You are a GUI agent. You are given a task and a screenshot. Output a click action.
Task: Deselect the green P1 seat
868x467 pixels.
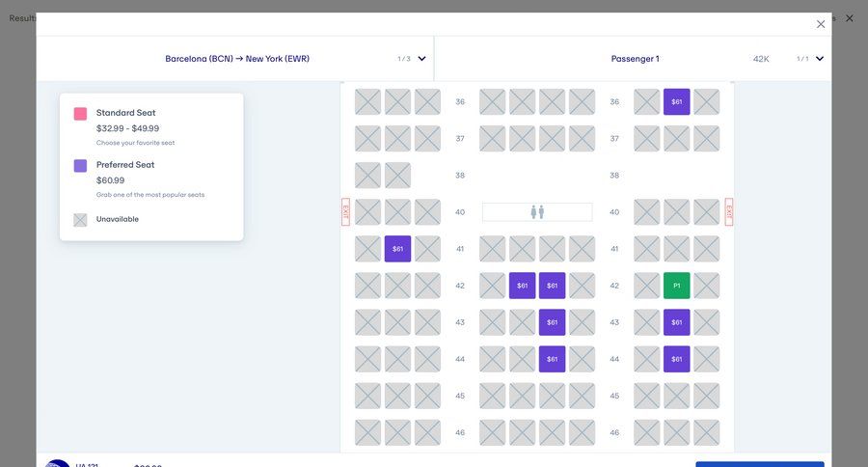(x=677, y=286)
